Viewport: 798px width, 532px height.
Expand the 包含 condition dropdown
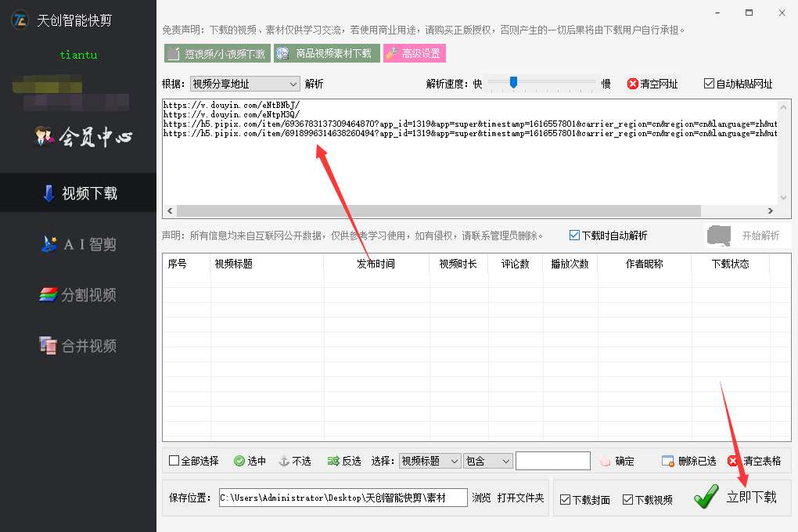(x=488, y=461)
